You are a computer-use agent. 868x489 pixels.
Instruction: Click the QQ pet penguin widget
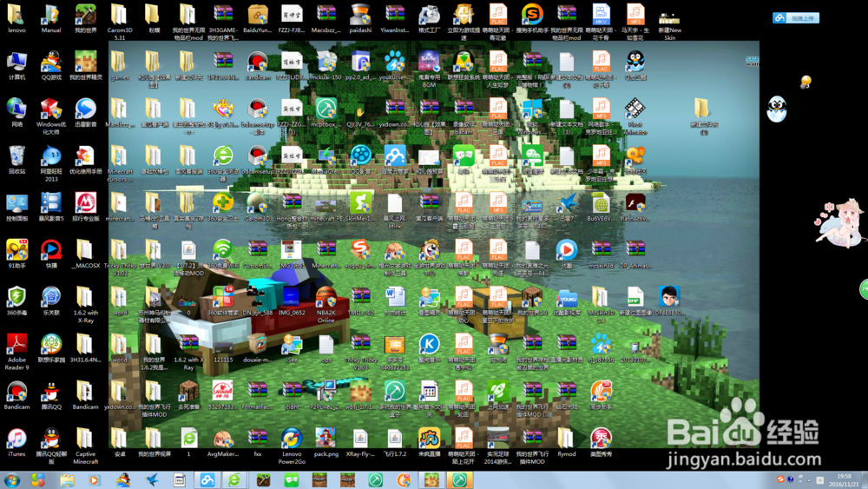[777, 109]
